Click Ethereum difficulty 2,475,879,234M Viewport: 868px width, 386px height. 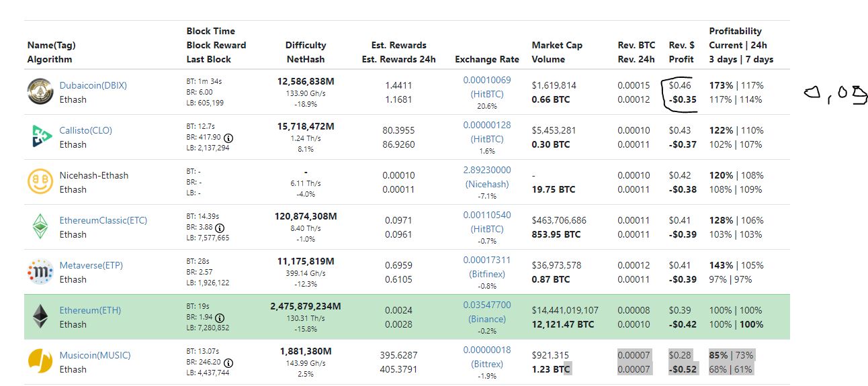tap(306, 306)
